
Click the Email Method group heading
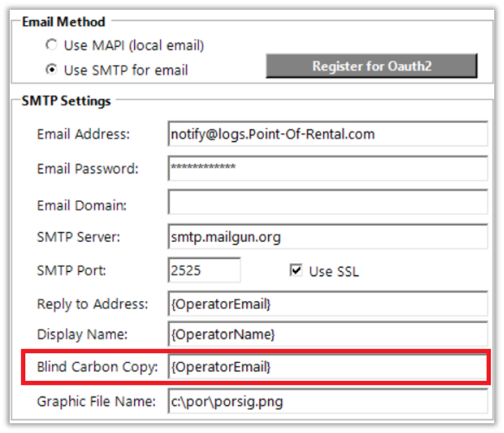click(64, 21)
